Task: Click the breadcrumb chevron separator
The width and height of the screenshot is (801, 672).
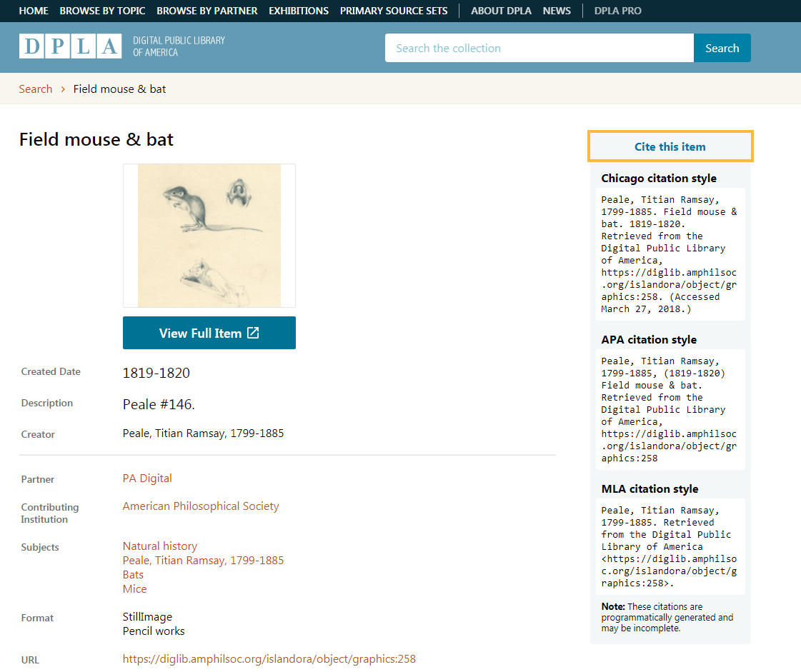Action: pyautogui.click(x=63, y=89)
